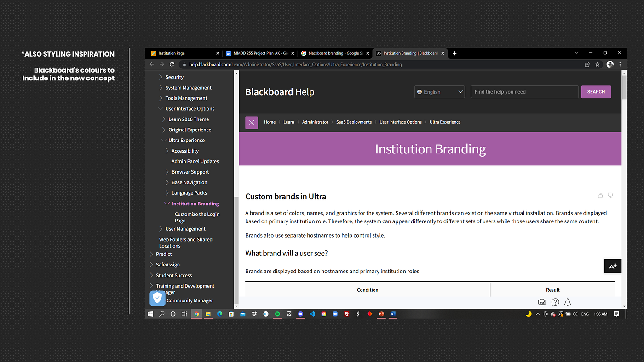
Task: Click the purple SEARCH button
Action: pos(596,92)
